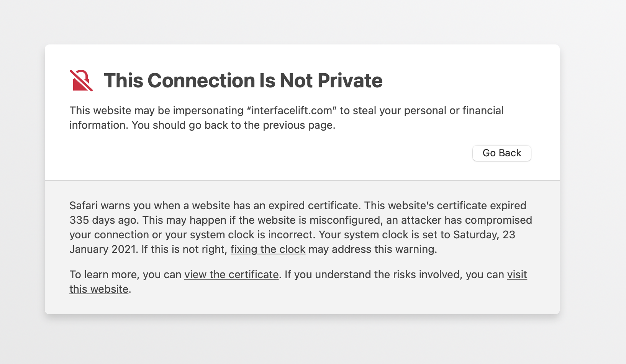626x364 pixels.
Task: Click the "To learn more, you can" text
Action: (x=125, y=275)
